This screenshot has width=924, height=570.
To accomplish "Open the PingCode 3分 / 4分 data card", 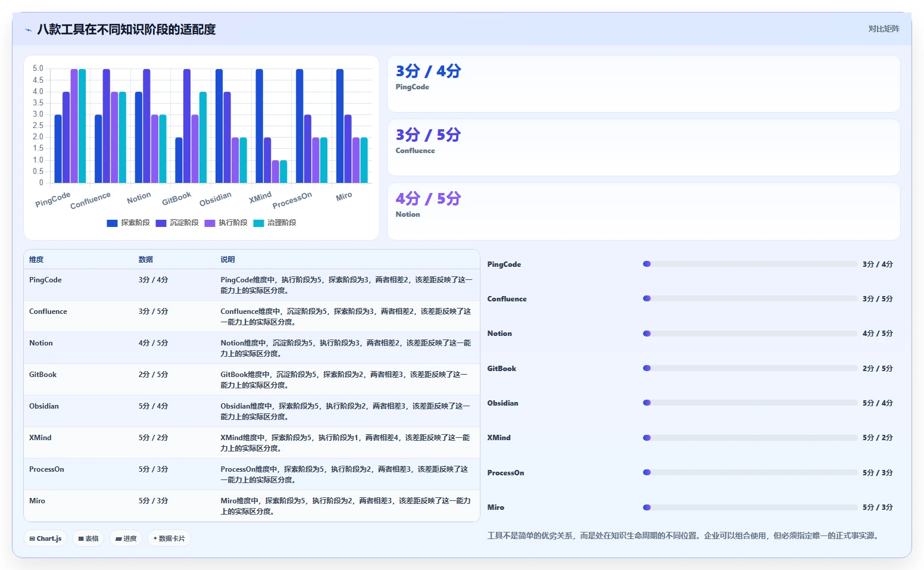I will click(644, 84).
